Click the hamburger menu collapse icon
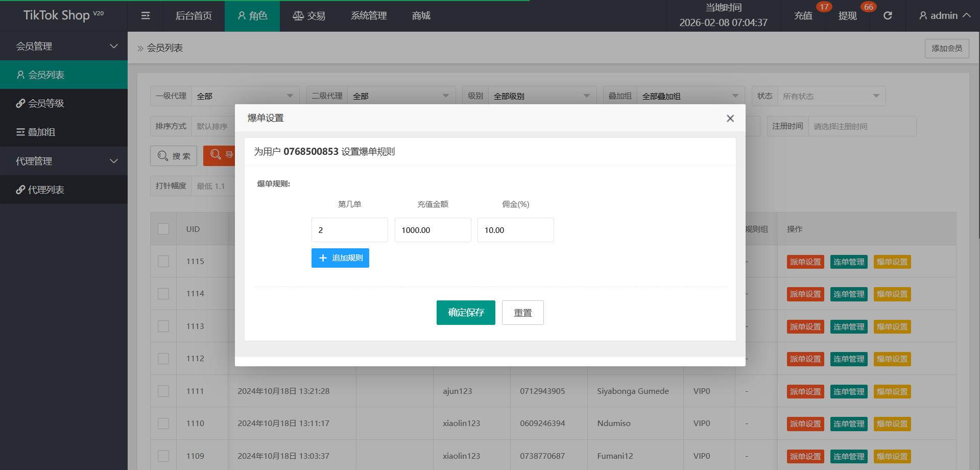 [x=146, y=16]
